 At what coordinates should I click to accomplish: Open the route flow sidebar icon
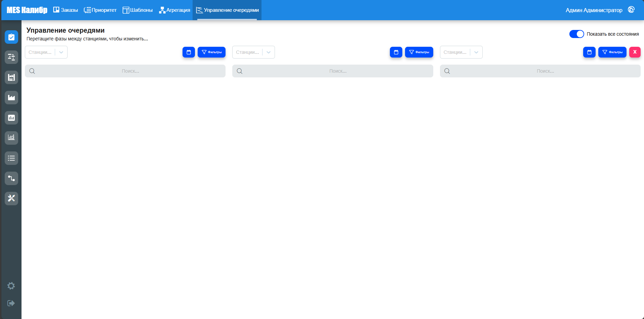pyautogui.click(x=11, y=178)
